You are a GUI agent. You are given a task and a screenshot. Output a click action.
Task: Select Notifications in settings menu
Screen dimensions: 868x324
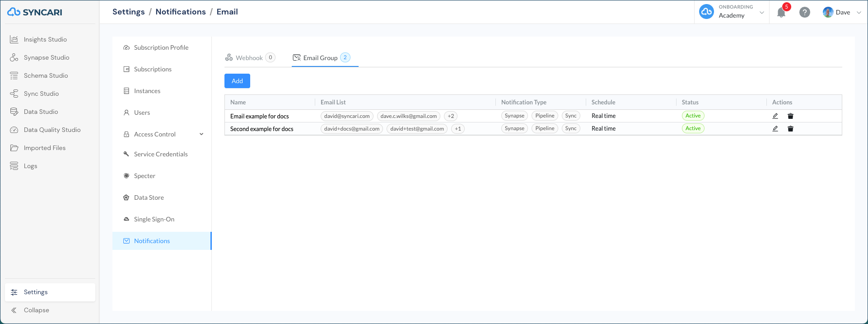point(162,241)
